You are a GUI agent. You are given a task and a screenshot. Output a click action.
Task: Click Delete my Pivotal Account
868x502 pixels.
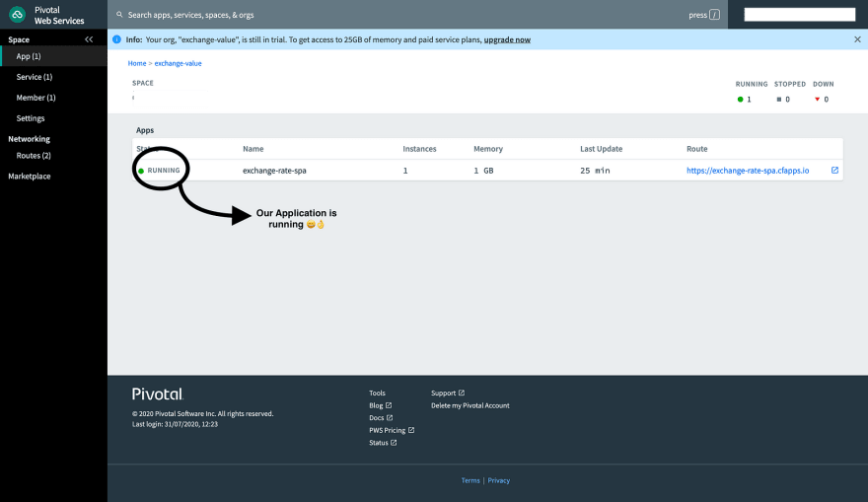pyautogui.click(x=470, y=405)
